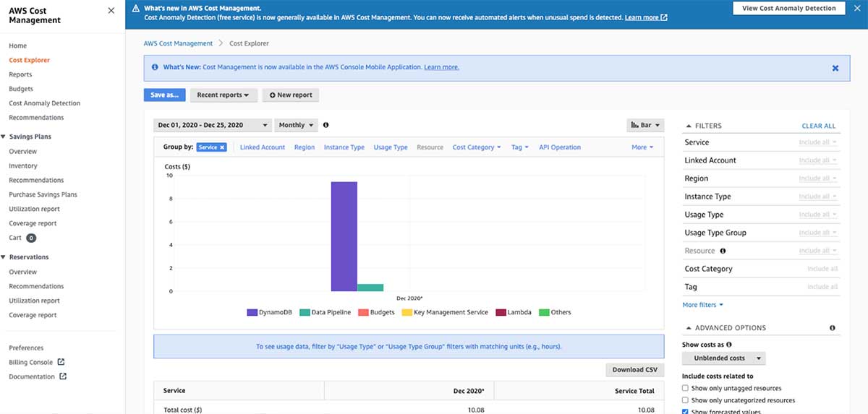
Task: Click the Advanced Options info icon
Action: [833, 328]
